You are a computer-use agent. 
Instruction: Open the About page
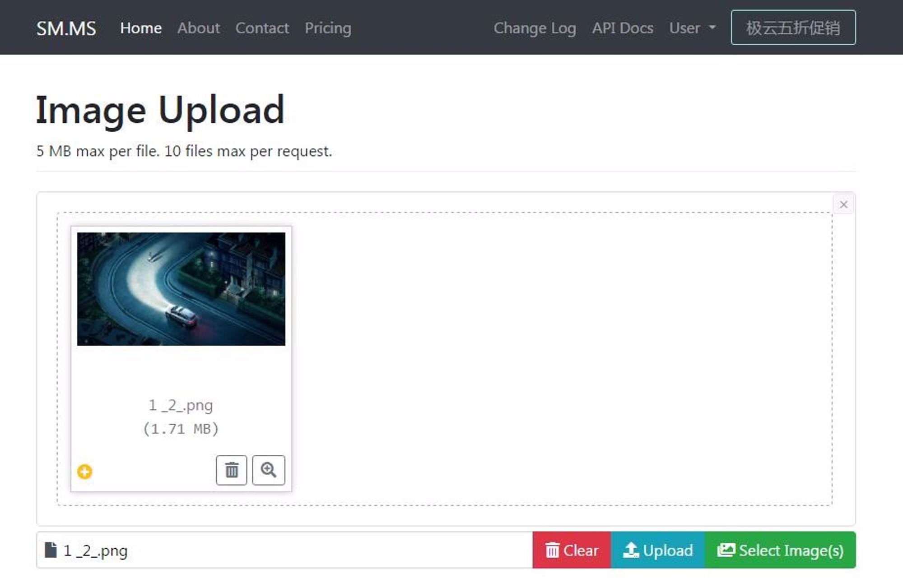coord(199,28)
